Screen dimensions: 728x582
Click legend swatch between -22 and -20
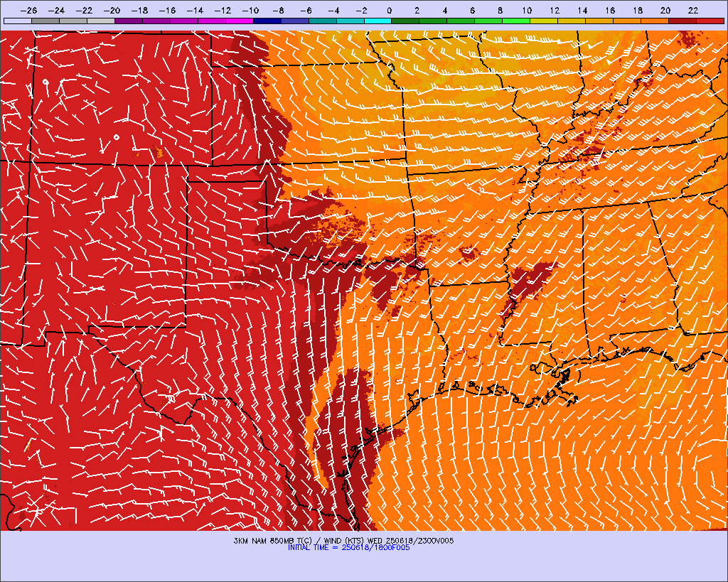click(101, 21)
